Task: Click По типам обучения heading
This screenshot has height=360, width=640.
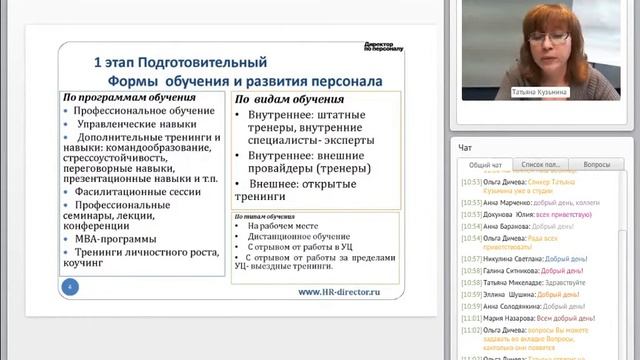Action: 264,216
